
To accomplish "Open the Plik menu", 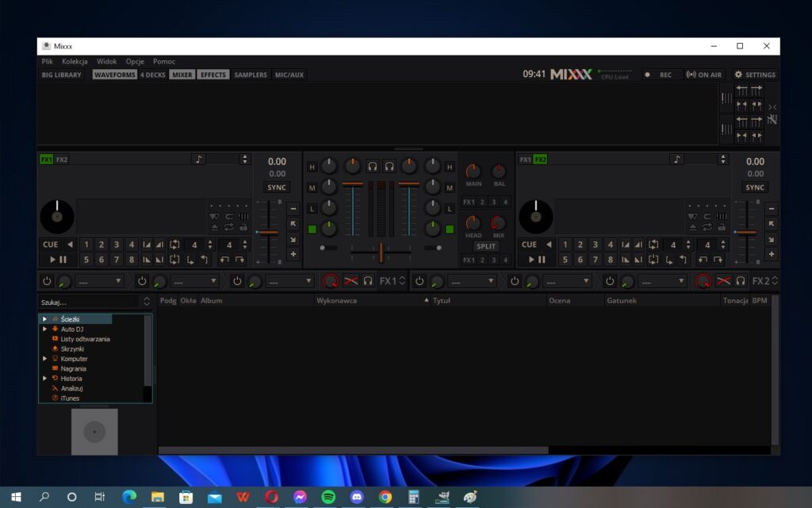I will coord(47,61).
